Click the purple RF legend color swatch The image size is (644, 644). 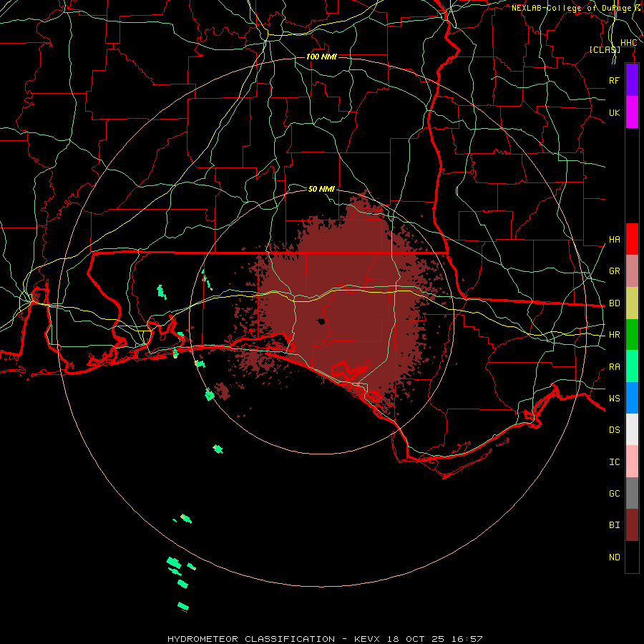click(x=632, y=80)
